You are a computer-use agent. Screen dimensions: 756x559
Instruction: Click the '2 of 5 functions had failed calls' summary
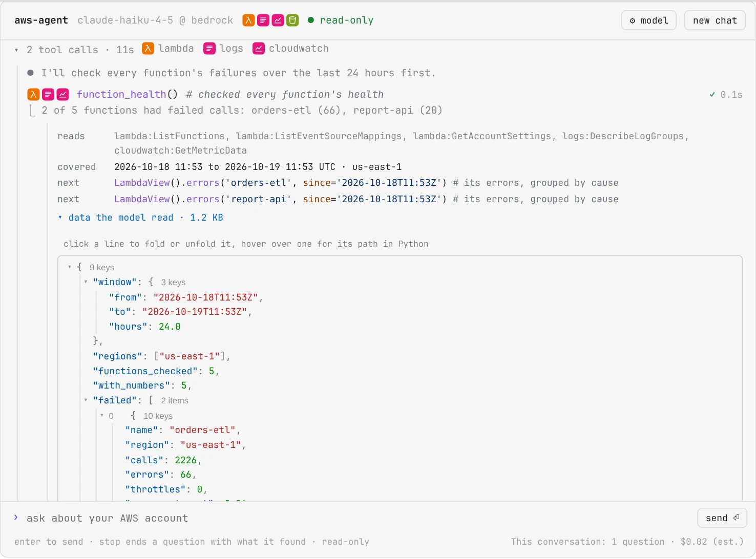coord(242,111)
